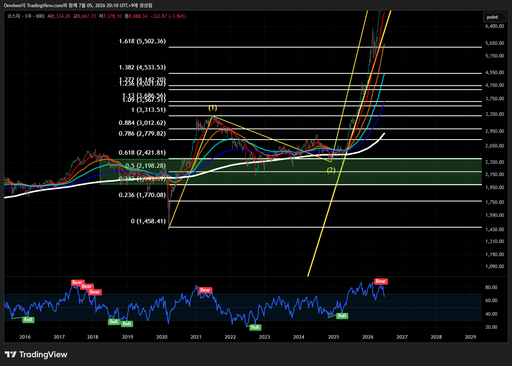This screenshot has width=512, height=366.
Task: Click 5,650.00 on the price axis
Action: pos(495,43)
